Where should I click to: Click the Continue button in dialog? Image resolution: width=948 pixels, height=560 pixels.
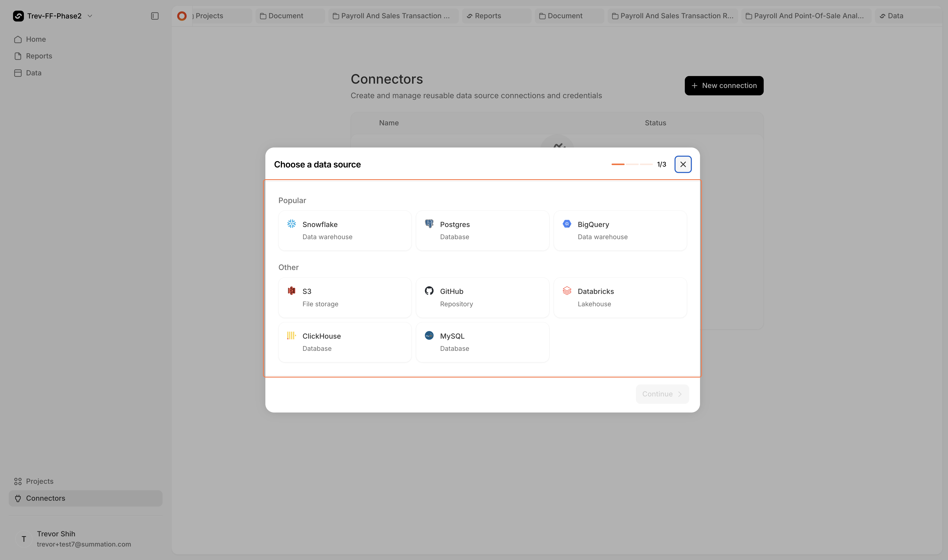(662, 394)
